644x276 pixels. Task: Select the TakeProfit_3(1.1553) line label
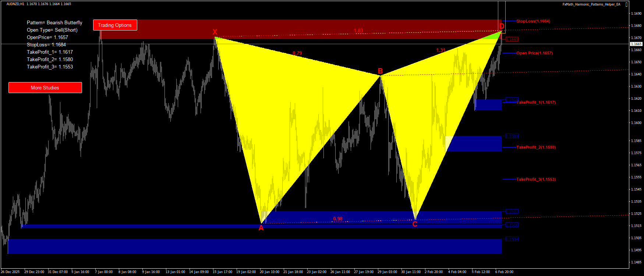click(x=536, y=180)
